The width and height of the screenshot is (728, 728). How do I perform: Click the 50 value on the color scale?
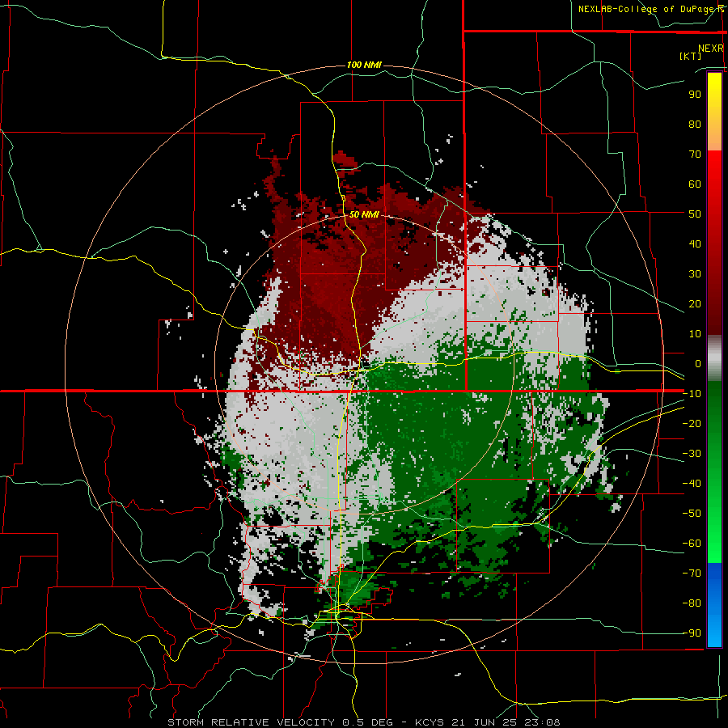click(695, 214)
